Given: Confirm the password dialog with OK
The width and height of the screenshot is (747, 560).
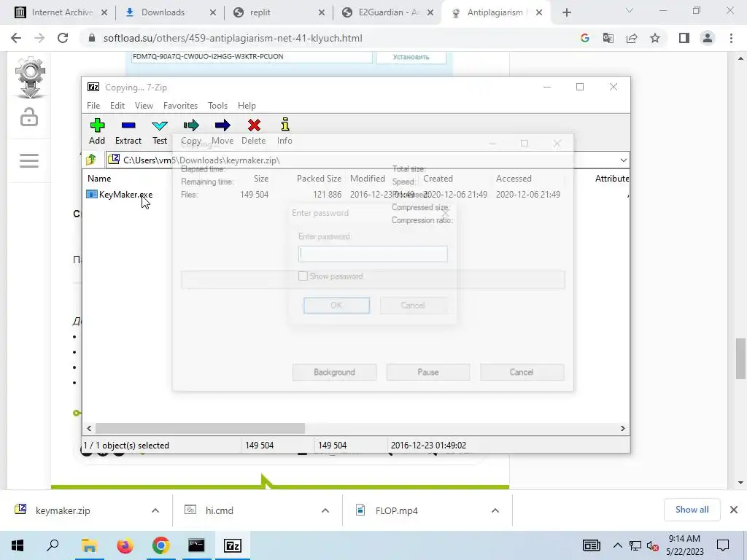Looking at the screenshot, I should [x=336, y=306].
